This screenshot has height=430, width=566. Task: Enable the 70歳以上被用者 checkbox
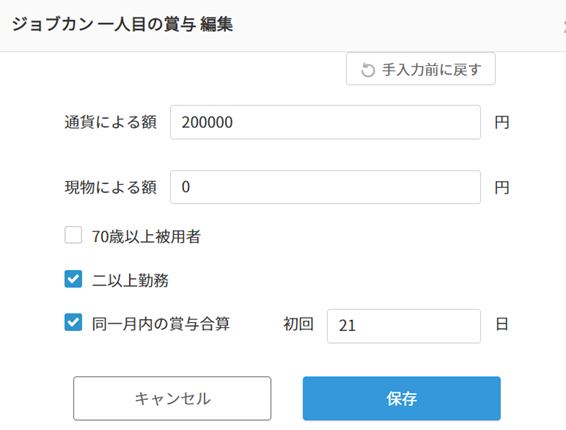[x=73, y=235]
